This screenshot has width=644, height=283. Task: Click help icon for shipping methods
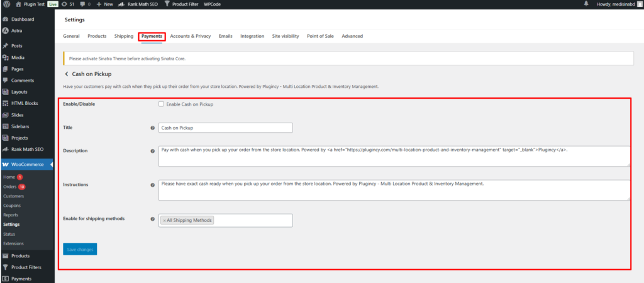(x=153, y=219)
